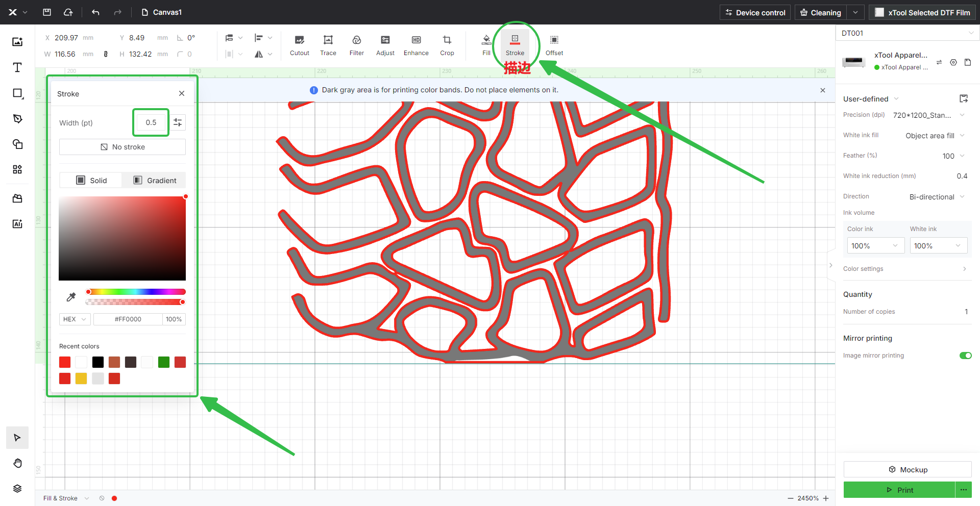Select the Crop tool
This screenshot has height=506, width=980.
447,45
